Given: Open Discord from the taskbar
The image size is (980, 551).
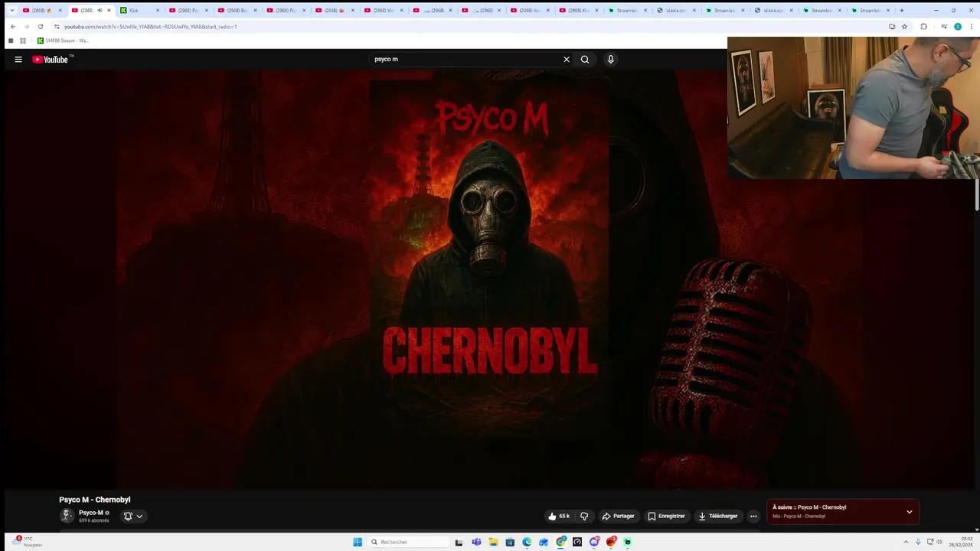Looking at the screenshot, I should pos(594,542).
